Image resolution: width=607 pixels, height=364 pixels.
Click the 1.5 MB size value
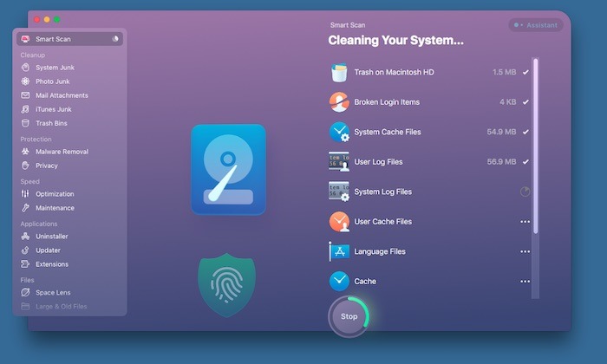tap(504, 72)
